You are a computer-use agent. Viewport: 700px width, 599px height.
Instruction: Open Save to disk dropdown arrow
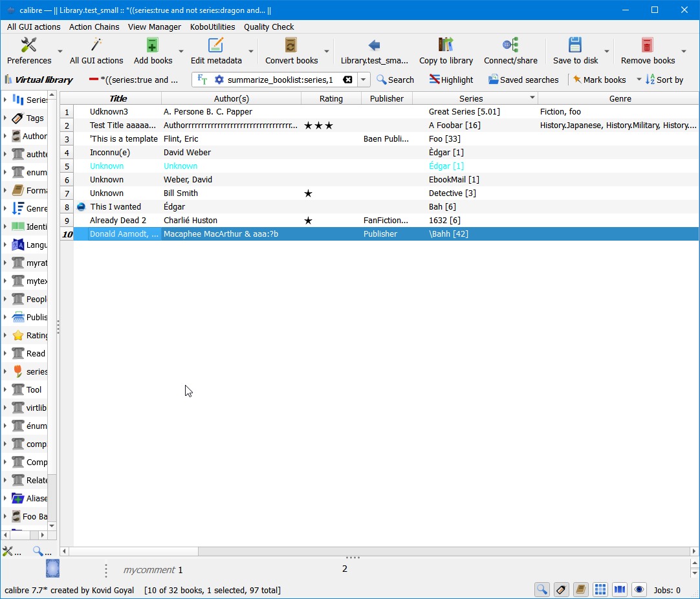click(x=607, y=51)
